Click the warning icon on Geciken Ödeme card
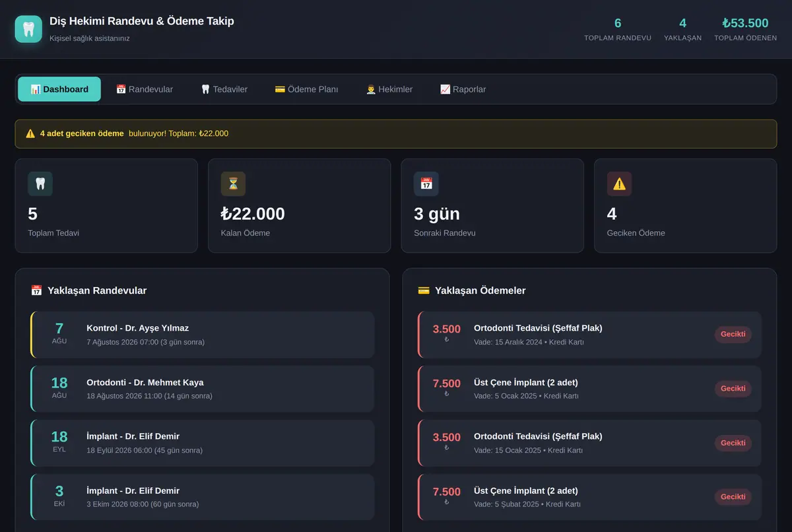 [619, 184]
